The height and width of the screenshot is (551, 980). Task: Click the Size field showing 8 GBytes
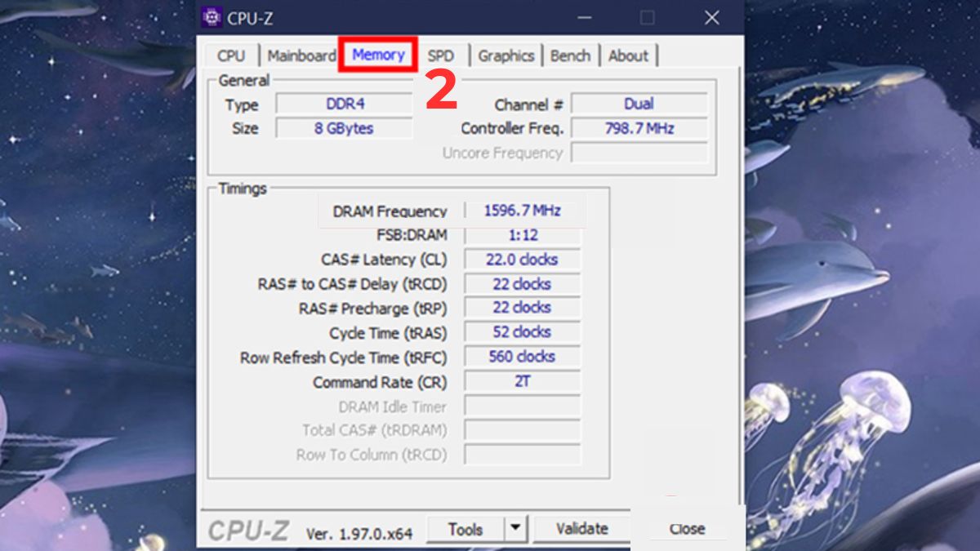[344, 128]
